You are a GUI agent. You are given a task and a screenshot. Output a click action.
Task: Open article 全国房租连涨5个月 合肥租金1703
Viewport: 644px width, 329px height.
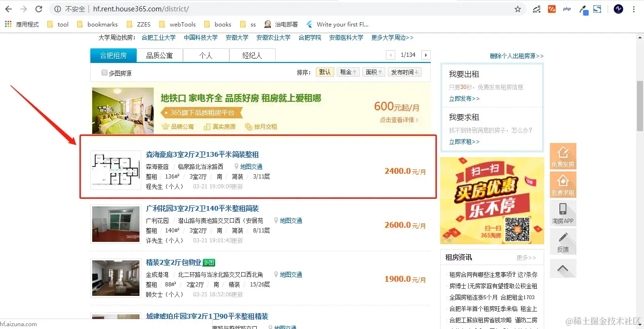pos(492,297)
